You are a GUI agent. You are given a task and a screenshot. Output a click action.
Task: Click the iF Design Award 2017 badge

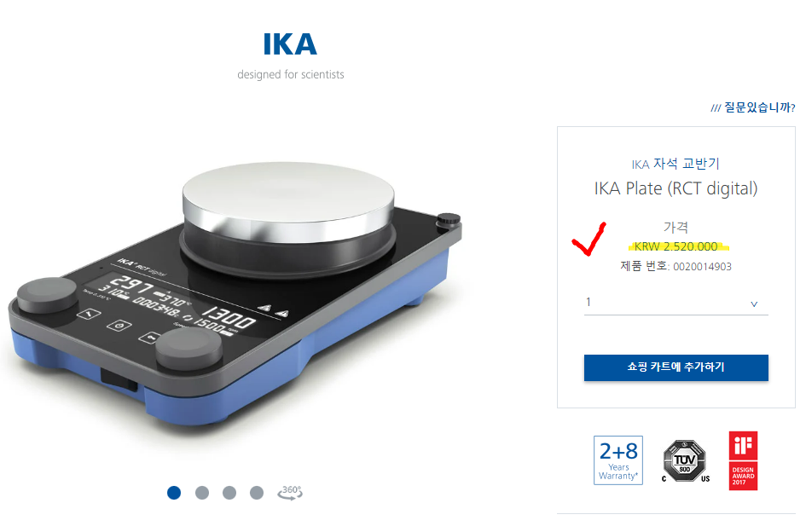coord(743,460)
